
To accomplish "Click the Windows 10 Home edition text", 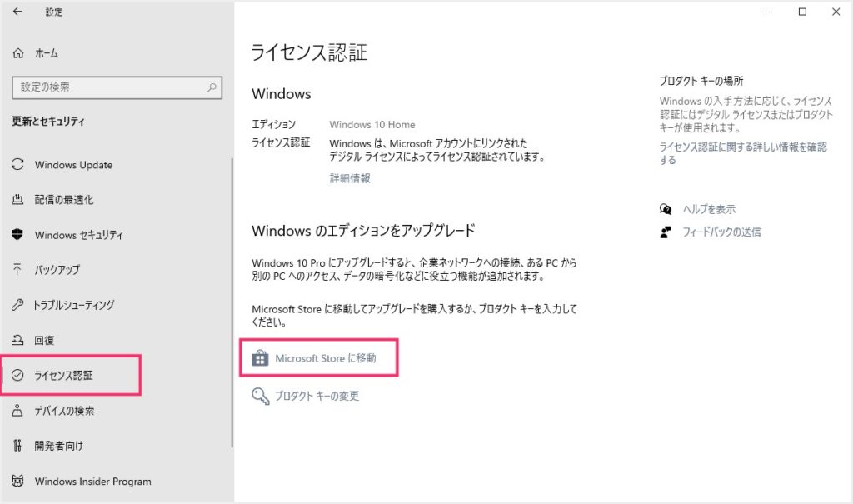I will [x=372, y=125].
